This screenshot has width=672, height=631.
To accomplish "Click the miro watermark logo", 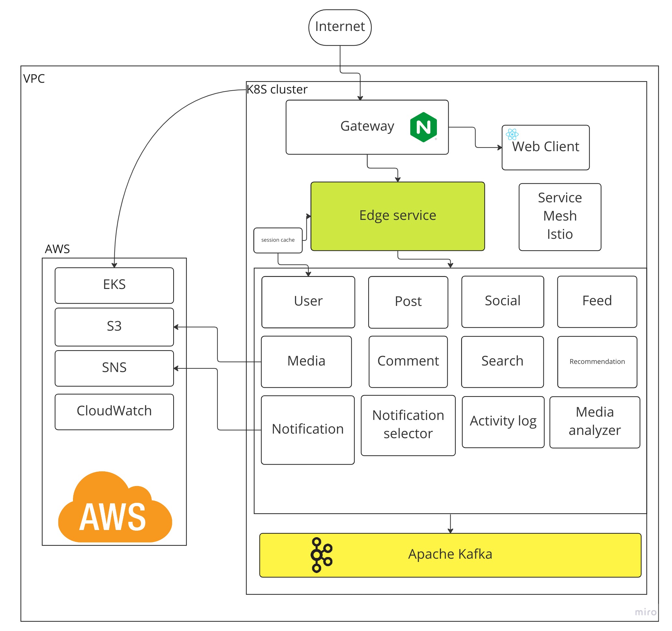I will click(x=645, y=612).
